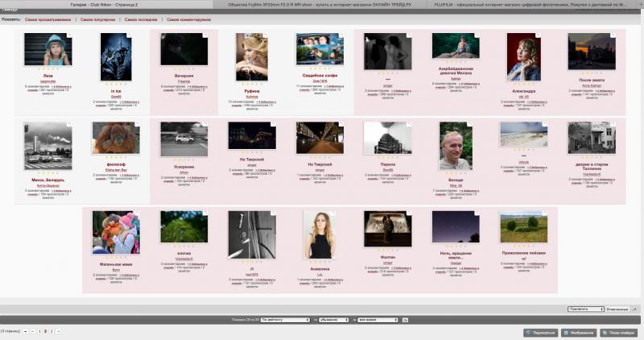
Task: Open the night sky Ночь, вращение земли photo
Action: point(456,227)
